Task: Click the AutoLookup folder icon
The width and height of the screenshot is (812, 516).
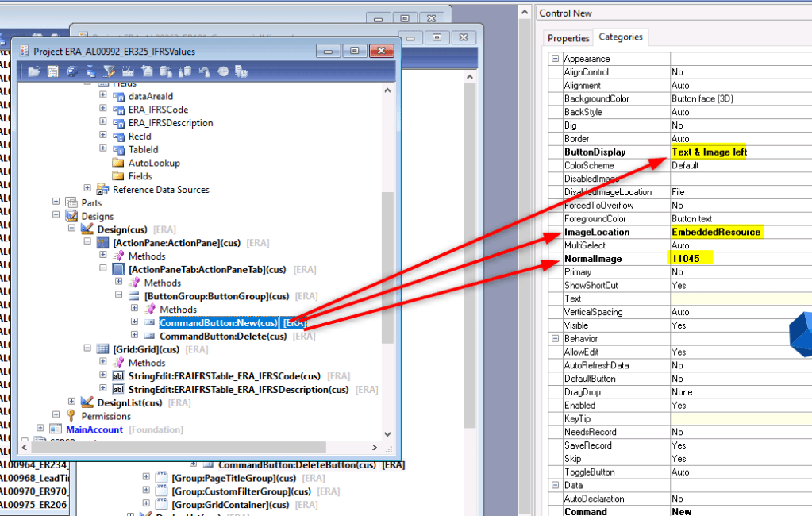Action: tap(117, 163)
